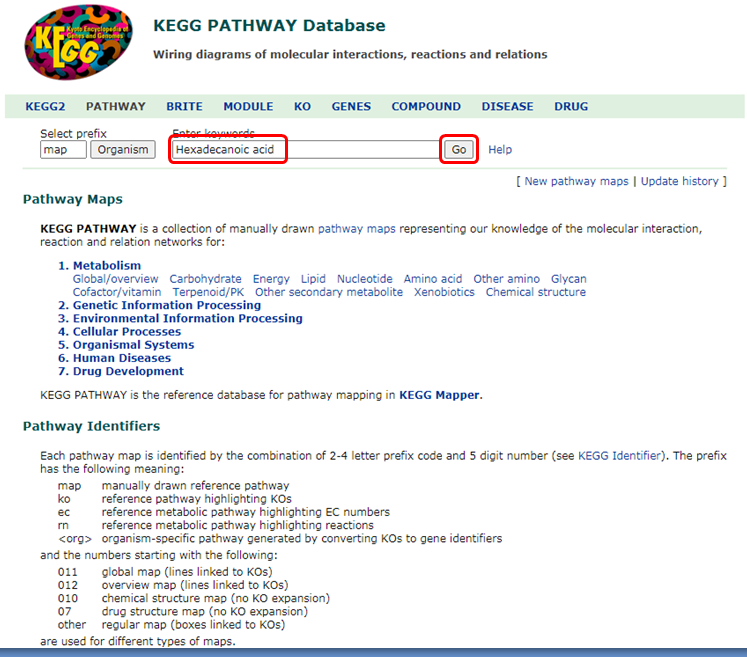Click the keywords field containing Hexadecanoic acid
Image resolution: width=747 pixels, height=657 pixels.
tap(304, 150)
